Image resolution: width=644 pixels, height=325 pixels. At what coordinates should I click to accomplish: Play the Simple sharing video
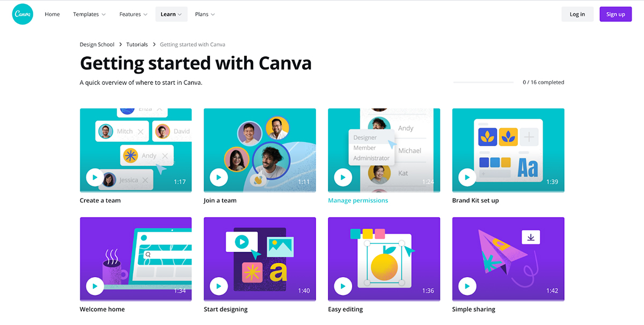[467, 286]
